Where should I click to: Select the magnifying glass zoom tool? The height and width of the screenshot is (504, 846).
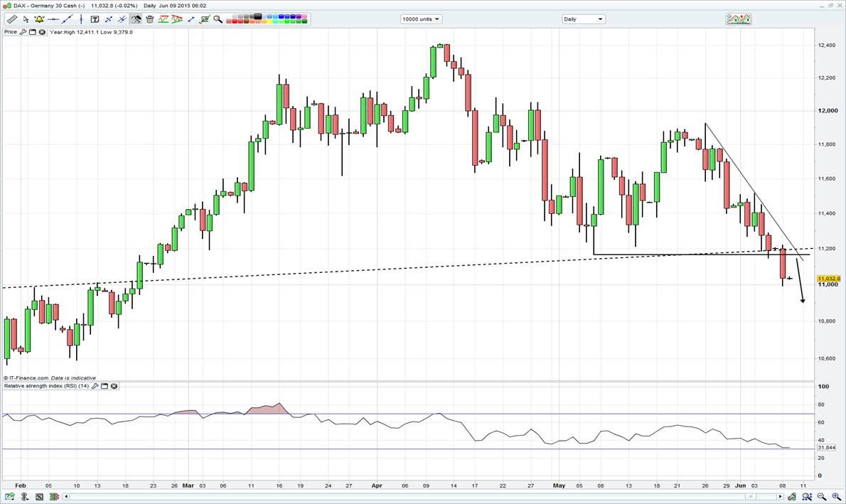point(218,19)
